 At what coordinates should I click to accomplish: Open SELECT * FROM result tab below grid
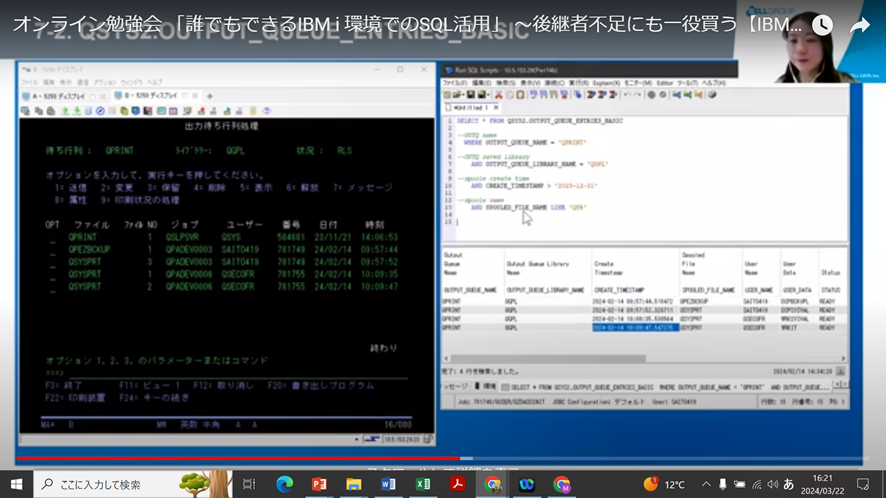667,387
